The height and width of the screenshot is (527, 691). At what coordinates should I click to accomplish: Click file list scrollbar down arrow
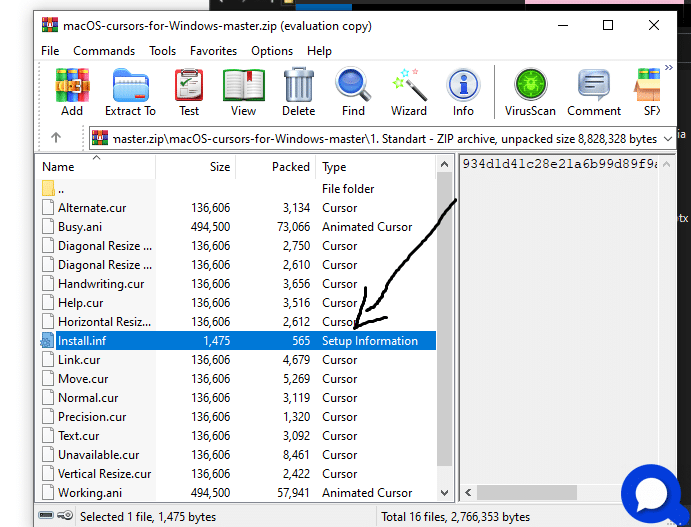tap(444, 492)
